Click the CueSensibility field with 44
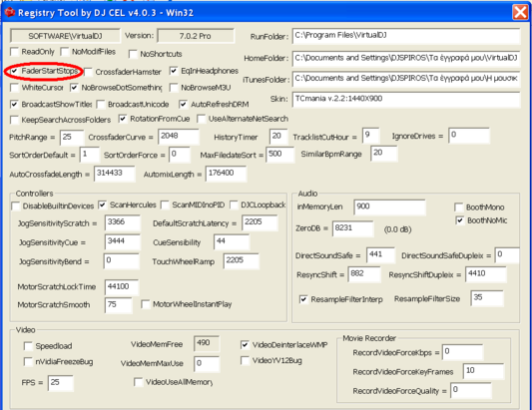The width and height of the screenshot is (532, 410). (232, 242)
